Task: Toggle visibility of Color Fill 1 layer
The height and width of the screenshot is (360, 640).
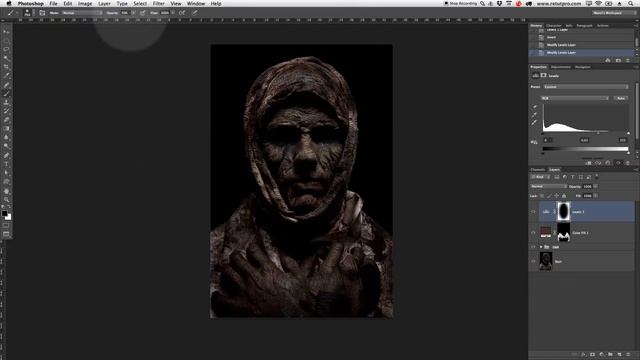Action: pyautogui.click(x=533, y=233)
